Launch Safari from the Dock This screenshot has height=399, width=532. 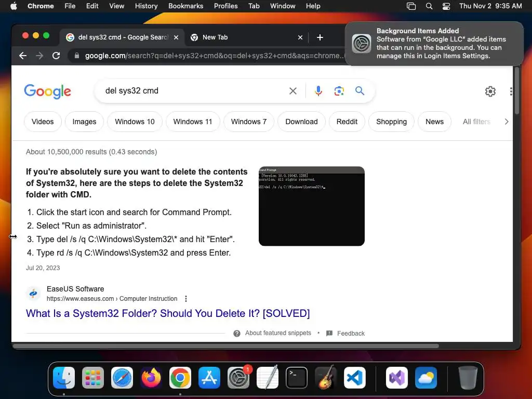(x=122, y=378)
